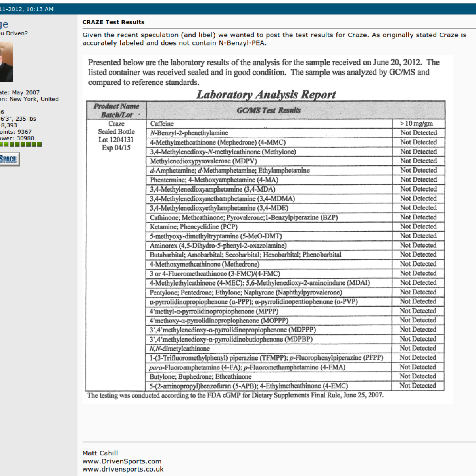
Task: Click the 'Ketamine; Phencyclidine (PCP)' row
Action: [x=269, y=227]
